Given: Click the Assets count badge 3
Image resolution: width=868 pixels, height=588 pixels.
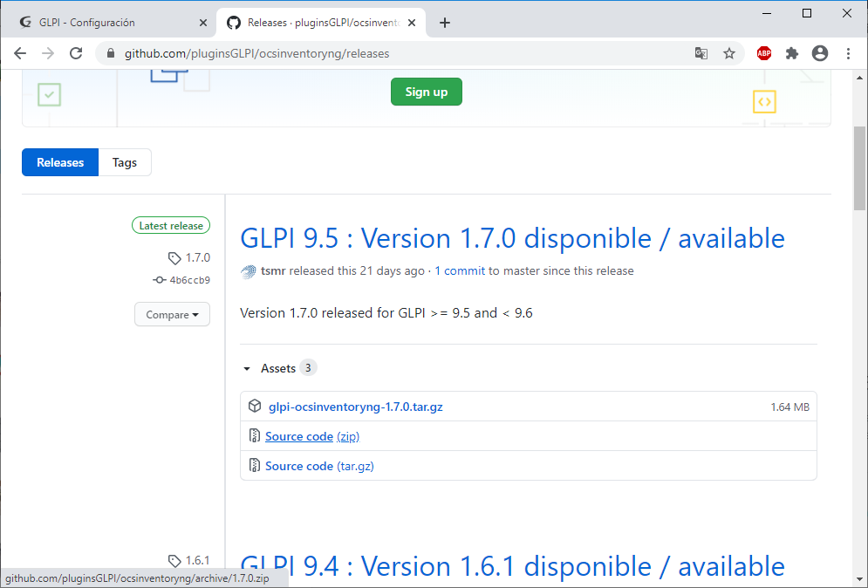Looking at the screenshot, I should pos(308,367).
